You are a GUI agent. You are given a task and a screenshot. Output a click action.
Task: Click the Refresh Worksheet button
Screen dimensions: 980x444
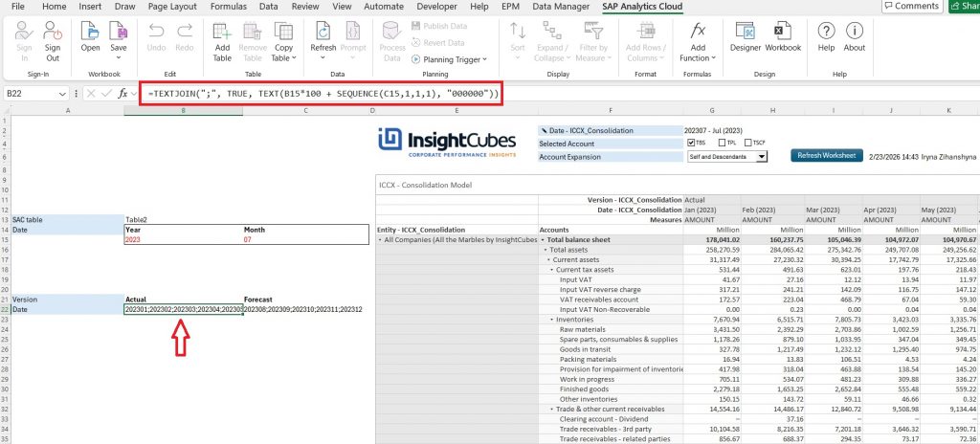(827, 155)
